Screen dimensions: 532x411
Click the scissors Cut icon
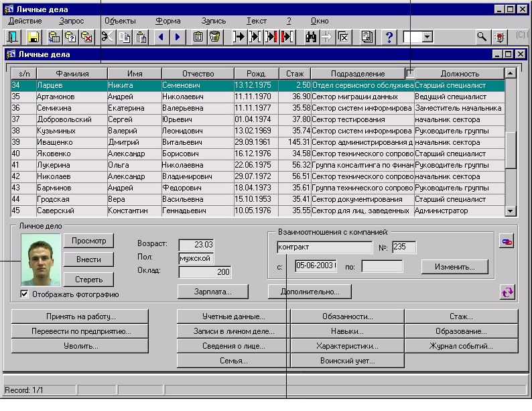[x=108, y=37]
